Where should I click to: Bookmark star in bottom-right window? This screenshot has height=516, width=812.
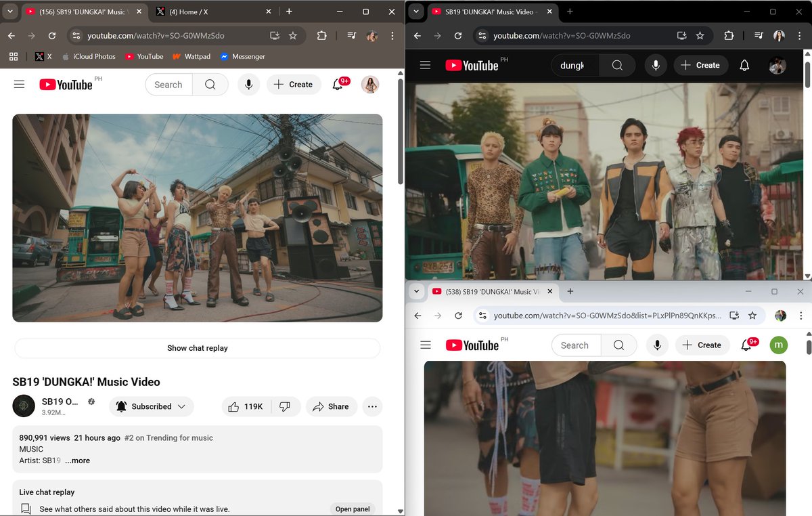pos(752,316)
